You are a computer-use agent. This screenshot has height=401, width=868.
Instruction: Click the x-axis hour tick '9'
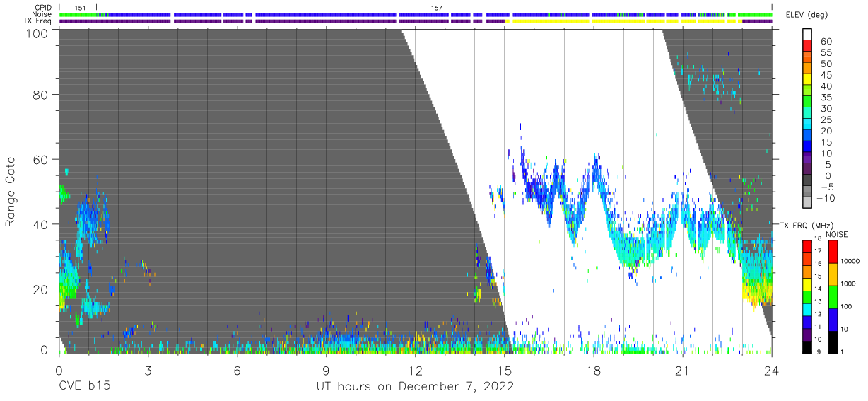(326, 371)
